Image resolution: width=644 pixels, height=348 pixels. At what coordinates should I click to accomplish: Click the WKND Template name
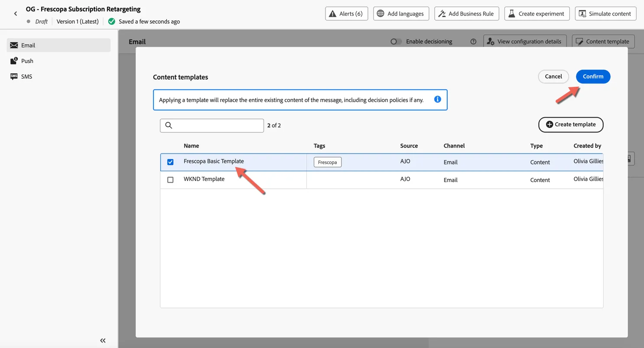(x=204, y=179)
